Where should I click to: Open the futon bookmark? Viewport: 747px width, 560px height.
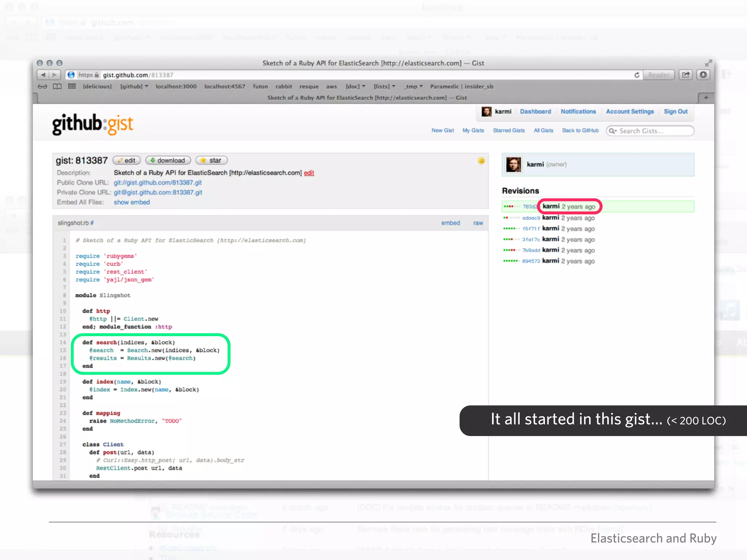[x=260, y=86]
